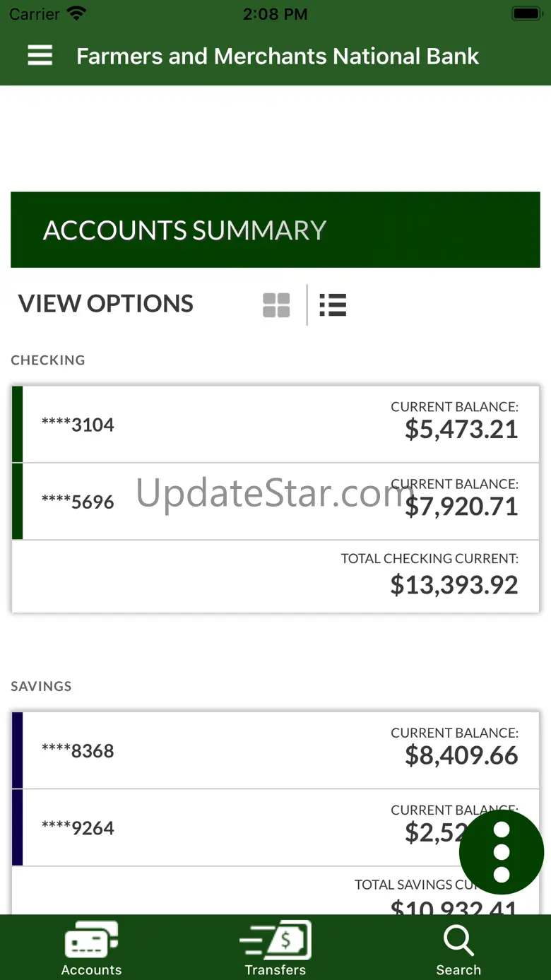Tap the battery indicator icon

[x=526, y=13]
